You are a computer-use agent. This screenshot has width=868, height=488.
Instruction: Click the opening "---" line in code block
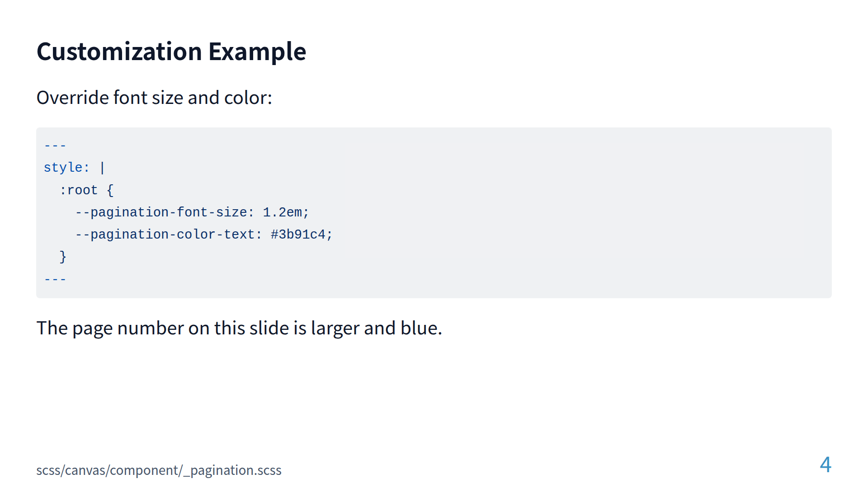click(55, 145)
